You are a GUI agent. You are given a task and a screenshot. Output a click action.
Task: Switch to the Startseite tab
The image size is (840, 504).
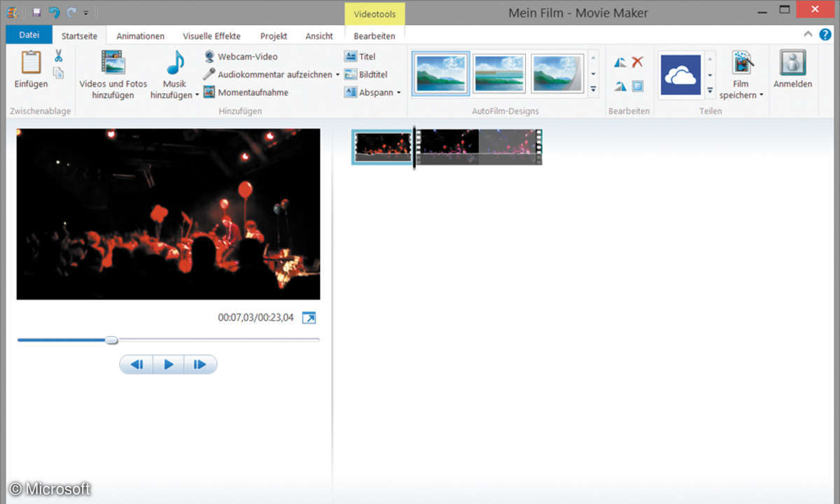79,36
